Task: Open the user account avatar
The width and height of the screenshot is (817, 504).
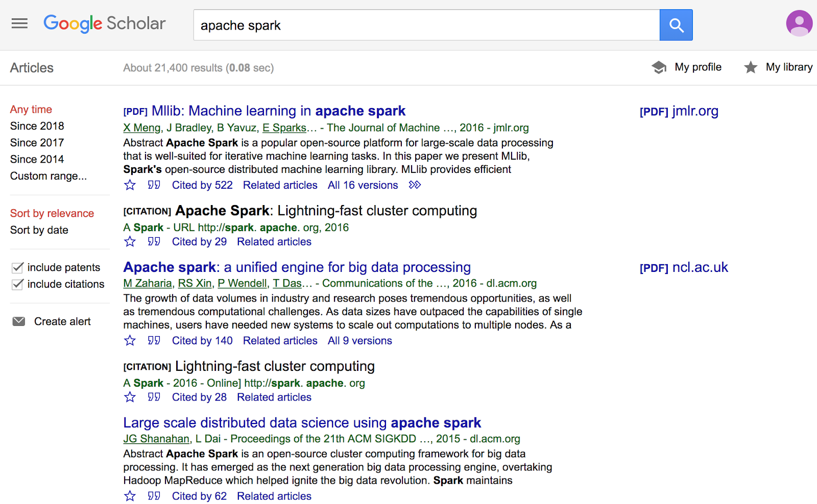Action: point(799,23)
